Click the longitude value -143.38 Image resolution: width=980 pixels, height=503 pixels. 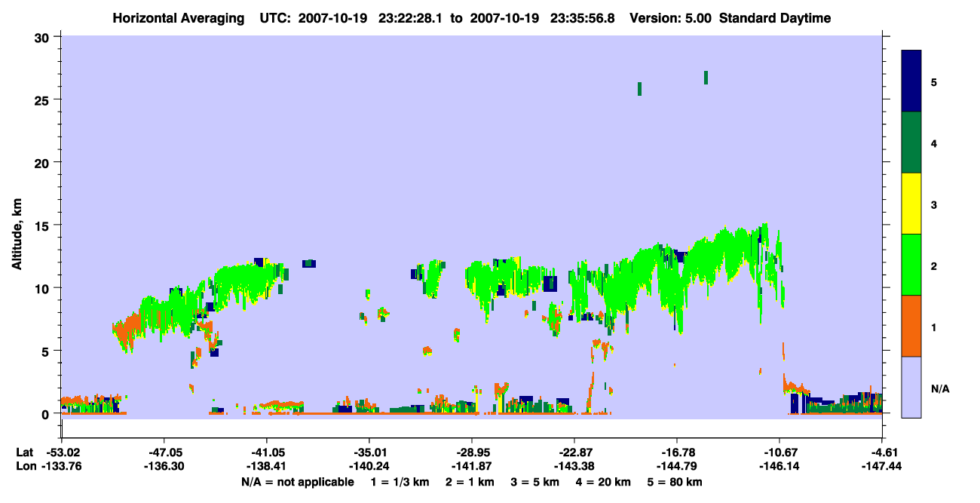[x=574, y=466]
